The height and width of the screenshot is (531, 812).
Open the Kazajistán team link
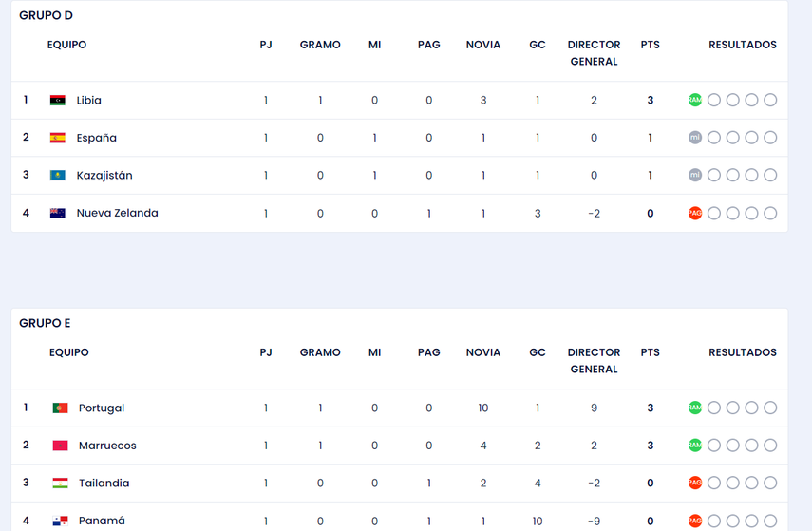click(x=104, y=176)
